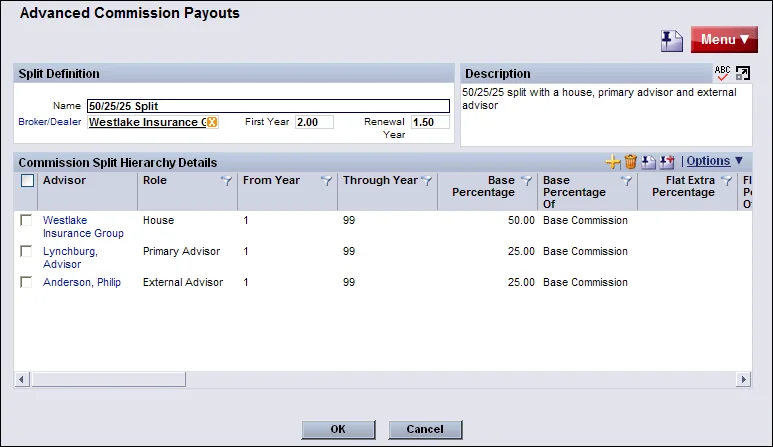The width and height of the screenshot is (773, 447).
Task: Click the add pinned note icon with red plus
Action: coord(667,161)
